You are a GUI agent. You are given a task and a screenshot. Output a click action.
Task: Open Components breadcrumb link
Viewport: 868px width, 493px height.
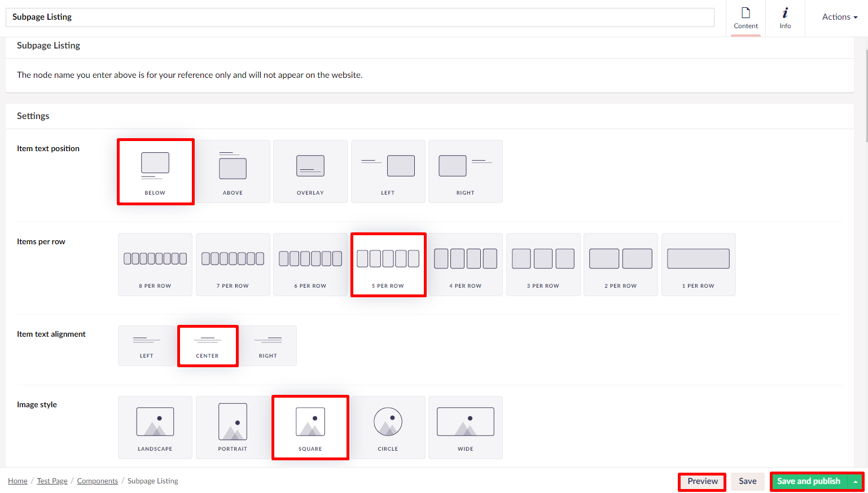pyautogui.click(x=98, y=481)
